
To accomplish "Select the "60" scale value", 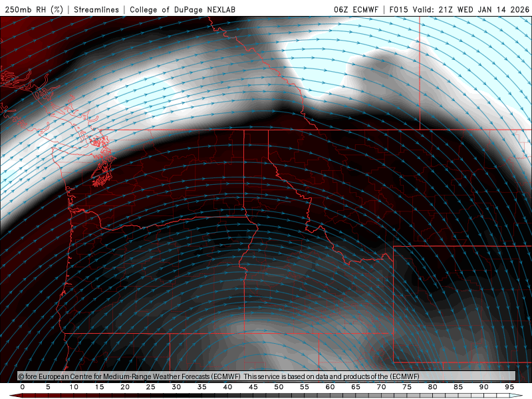I will pyautogui.click(x=330, y=387).
